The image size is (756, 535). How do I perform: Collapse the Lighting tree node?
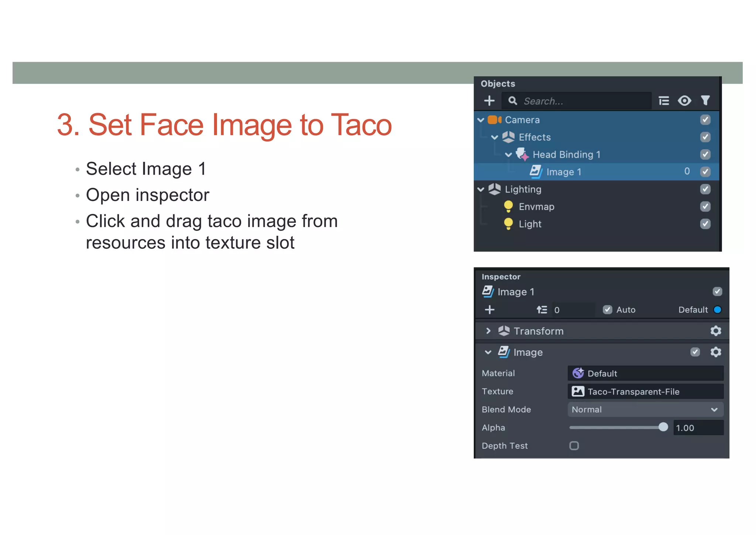[x=481, y=189]
